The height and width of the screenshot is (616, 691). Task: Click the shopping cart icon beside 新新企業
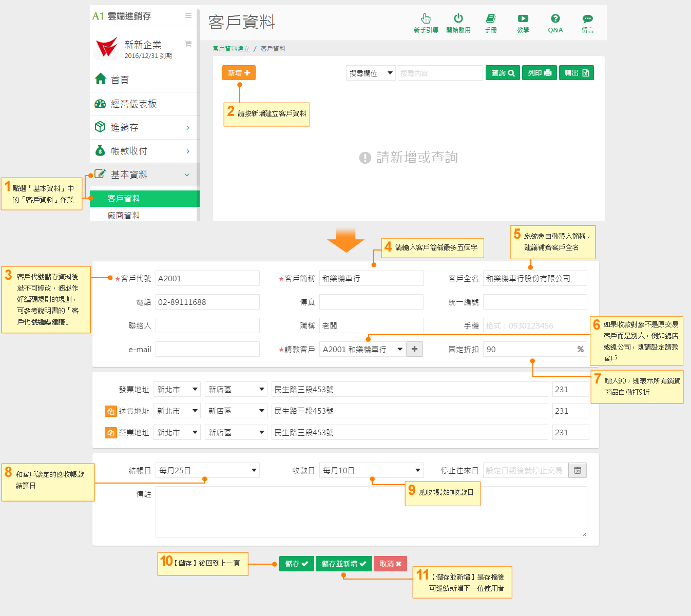(188, 44)
